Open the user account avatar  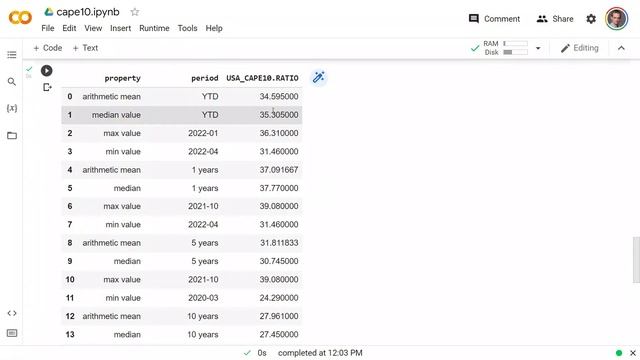[616, 19]
